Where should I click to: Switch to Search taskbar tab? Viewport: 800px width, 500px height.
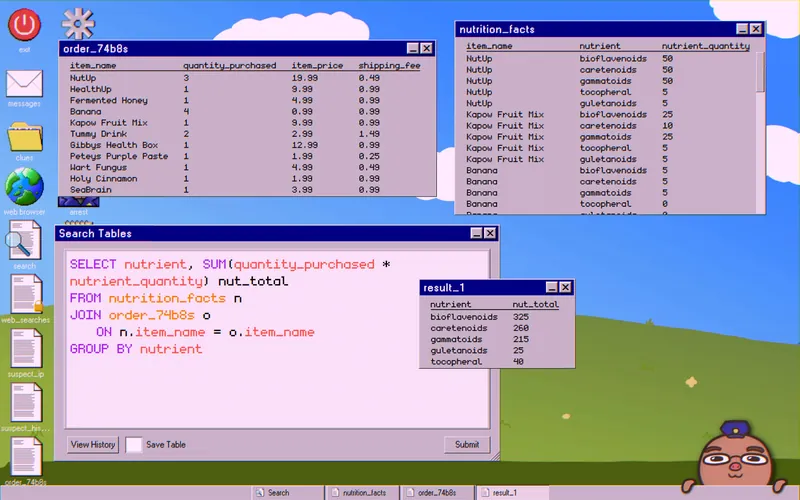[x=288, y=493]
